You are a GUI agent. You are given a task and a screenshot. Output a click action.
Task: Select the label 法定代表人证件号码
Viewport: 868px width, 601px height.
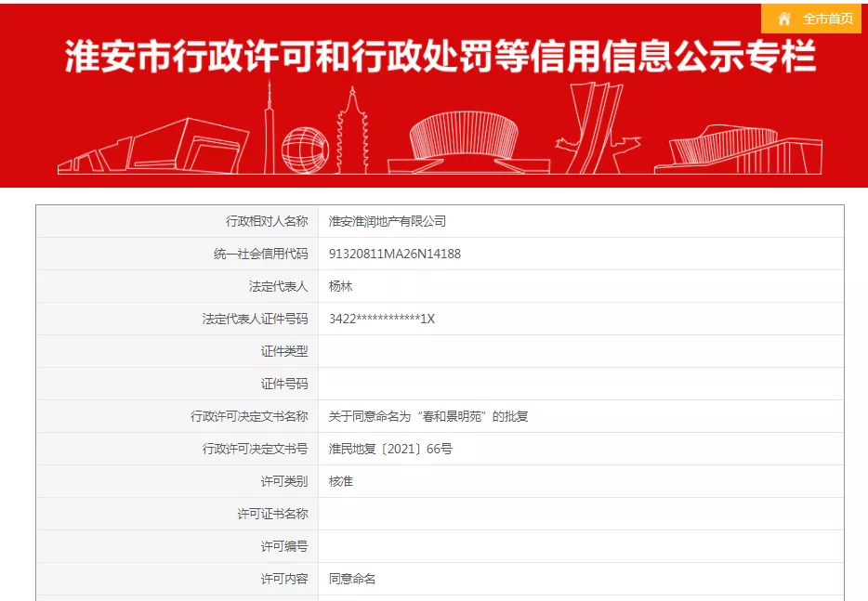(x=256, y=319)
